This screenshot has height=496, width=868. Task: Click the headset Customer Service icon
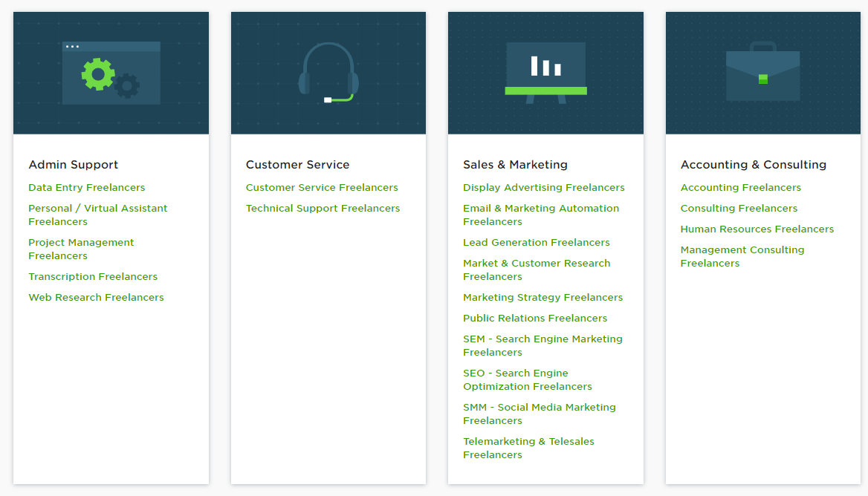pyautogui.click(x=328, y=73)
